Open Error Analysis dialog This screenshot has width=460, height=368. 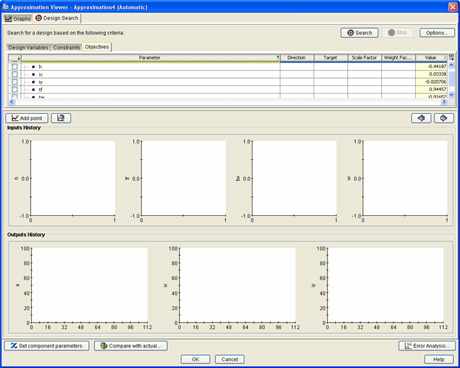coord(427,346)
